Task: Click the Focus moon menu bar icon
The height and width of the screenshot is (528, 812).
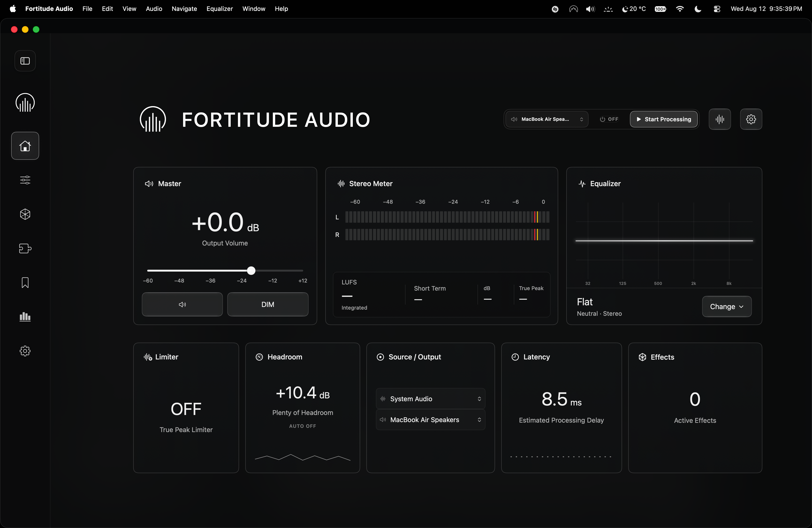Action: pyautogui.click(x=698, y=9)
